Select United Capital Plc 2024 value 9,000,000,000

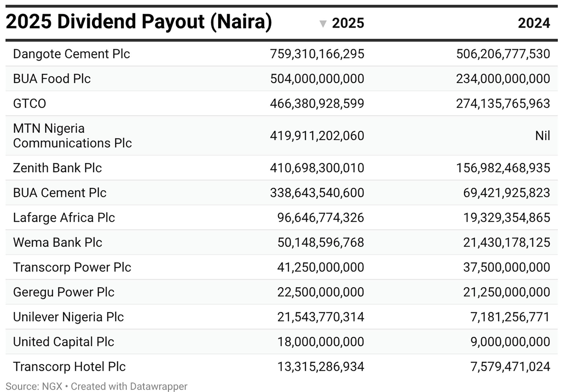click(x=510, y=342)
